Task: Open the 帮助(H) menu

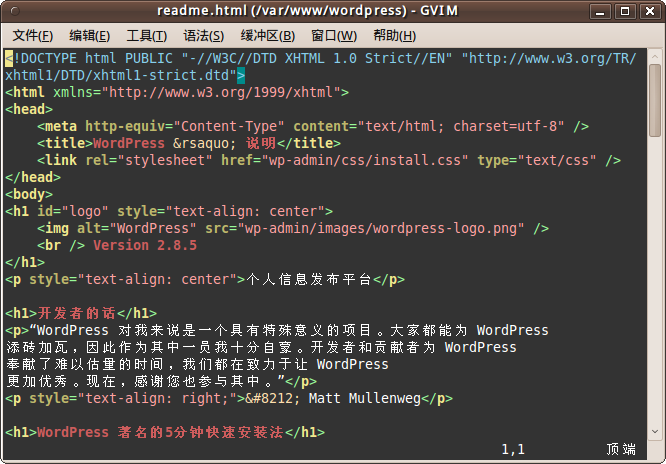Action: point(394,36)
